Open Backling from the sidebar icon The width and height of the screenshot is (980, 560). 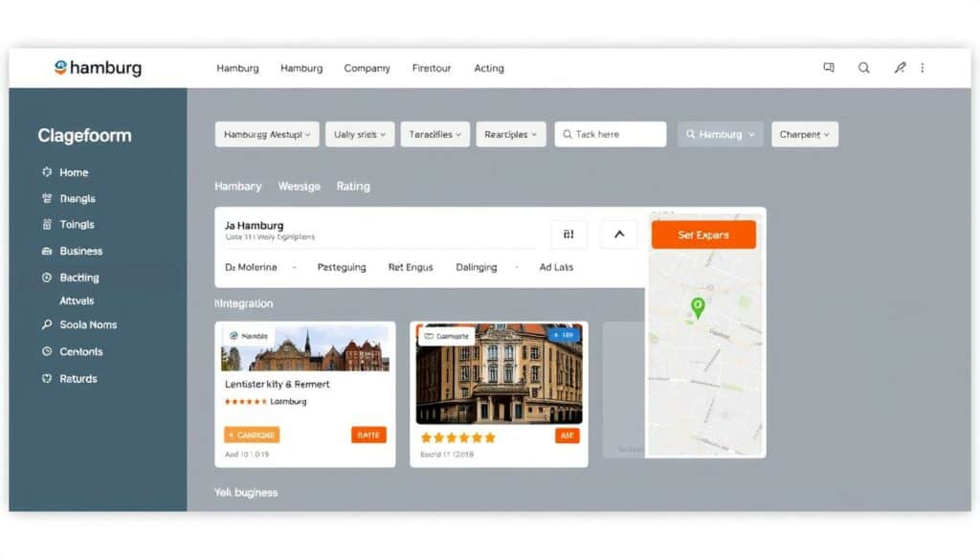pyautogui.click(x=47, y=277)
